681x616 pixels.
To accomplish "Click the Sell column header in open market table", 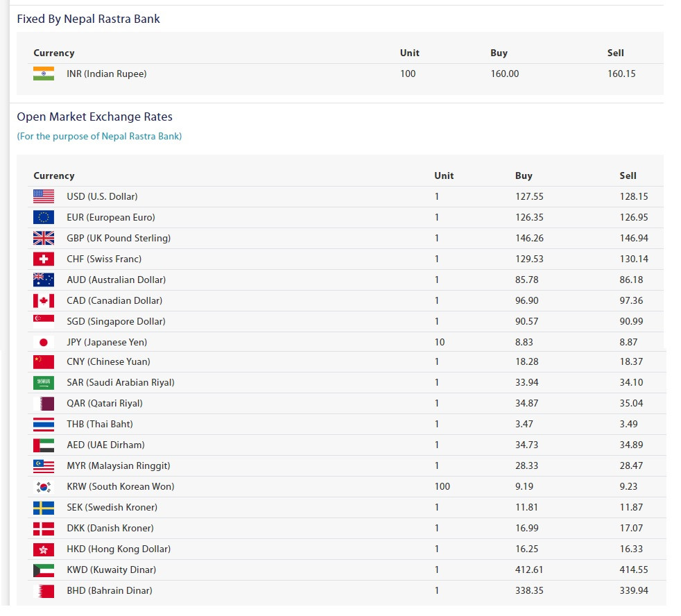I will coord(628,176).
